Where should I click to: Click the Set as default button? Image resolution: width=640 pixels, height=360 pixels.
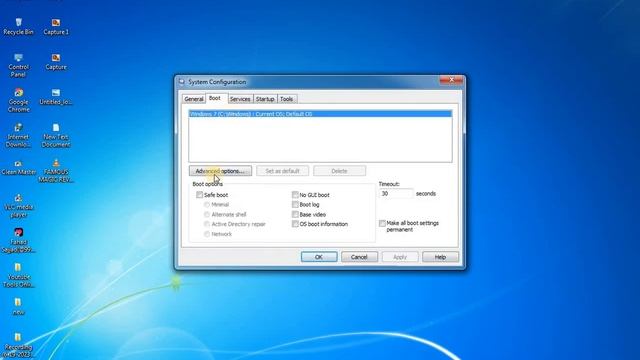click(x=282, y=171)
